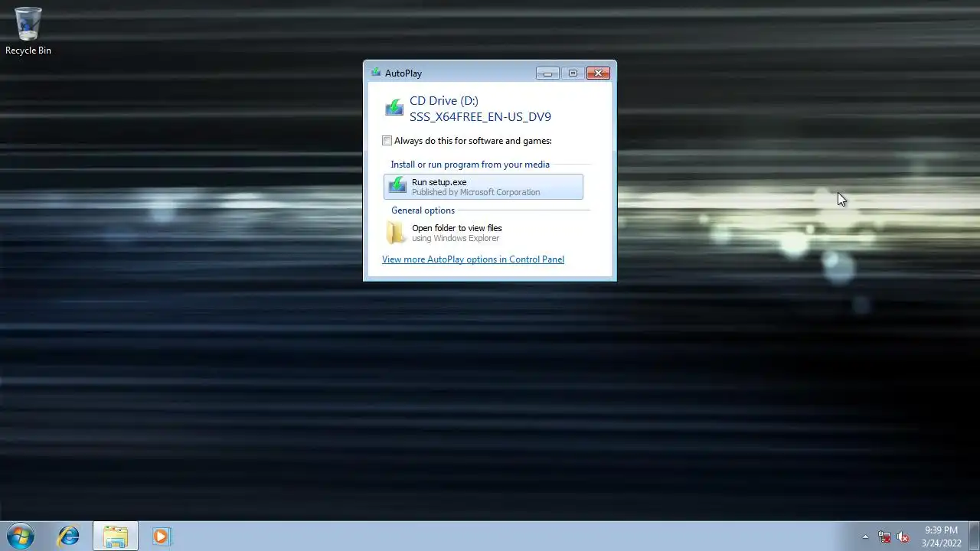The height and width of the screenshot is (551, 980).
Task: Open Windows Explorer from the taskbar
Action: pos(116,536)
